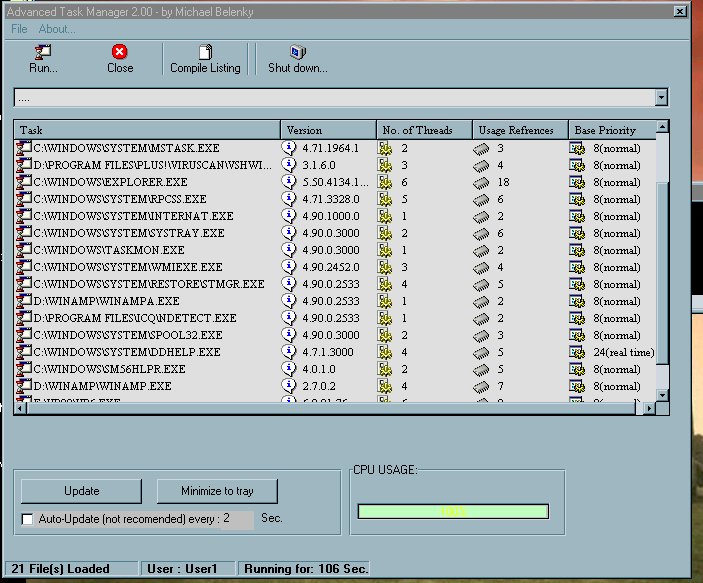
Task: Open the combo box dropdown arrow
Action: point(661,97)
